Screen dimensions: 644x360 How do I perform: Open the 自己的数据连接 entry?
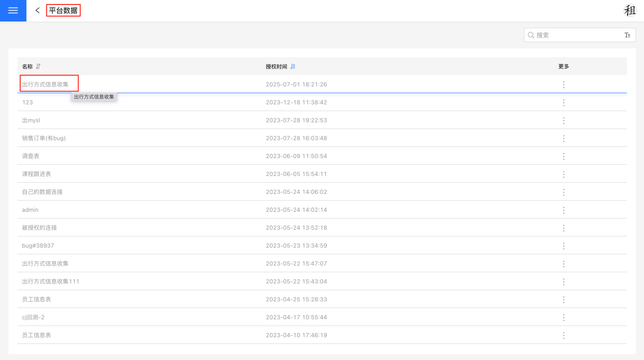42,192
